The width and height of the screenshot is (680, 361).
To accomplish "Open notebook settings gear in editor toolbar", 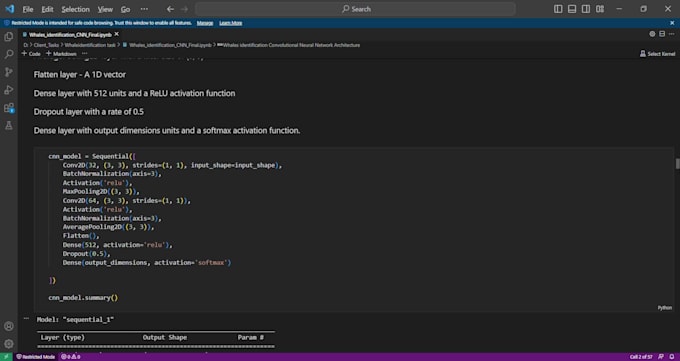I will pos(652,34).
